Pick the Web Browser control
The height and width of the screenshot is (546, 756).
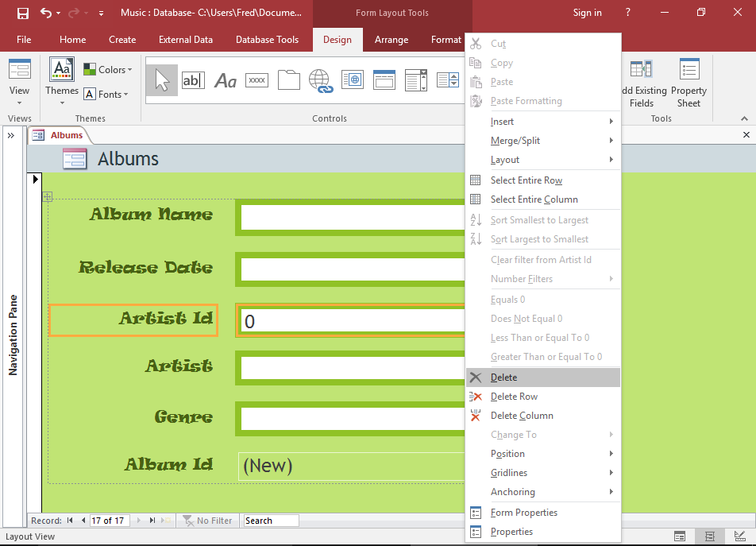(x=353, y=80)
